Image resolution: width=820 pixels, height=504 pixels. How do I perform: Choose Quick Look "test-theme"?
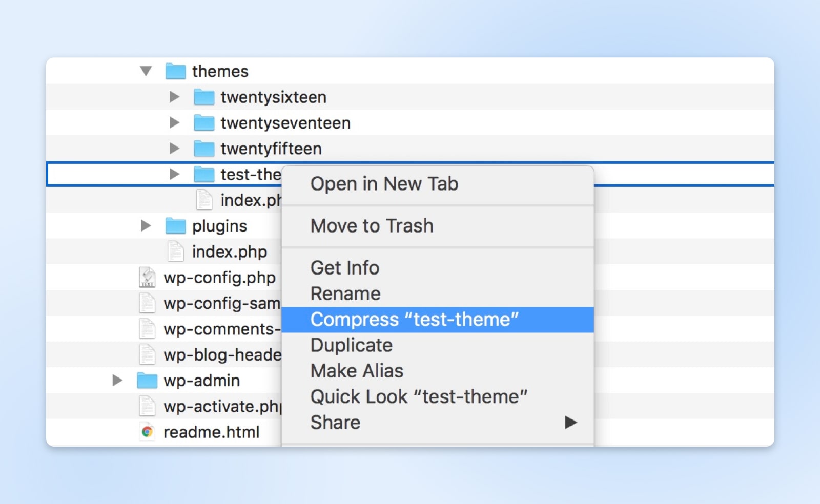419,396
